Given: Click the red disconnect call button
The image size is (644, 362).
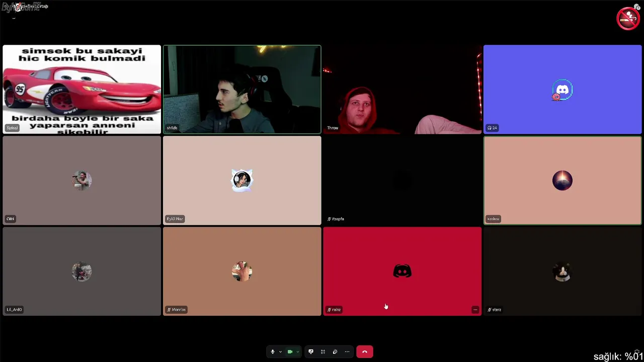Looking at the screenshot, I should (x=365, y=352).
